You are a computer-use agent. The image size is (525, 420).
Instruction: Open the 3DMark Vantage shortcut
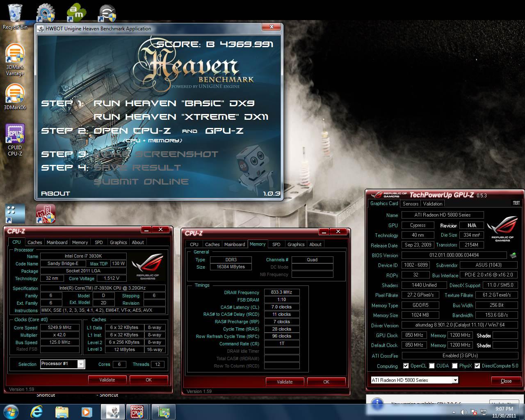pos(15,60)
